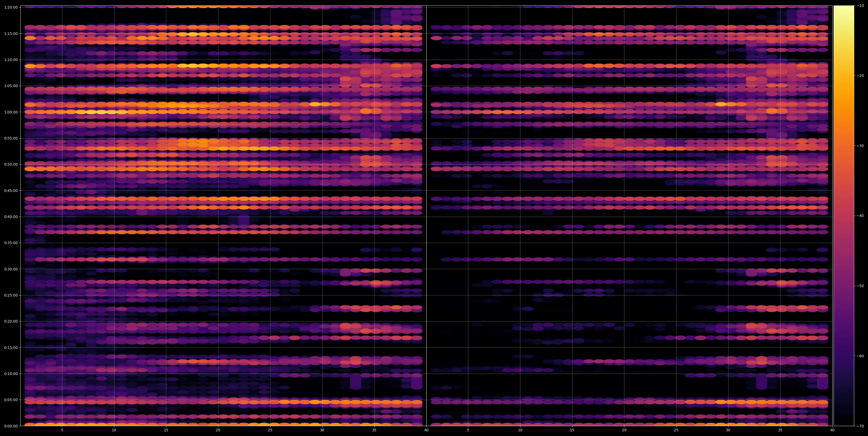
Task: Select the 1:00:00 time axis label
Action: [x=11, y=112]
